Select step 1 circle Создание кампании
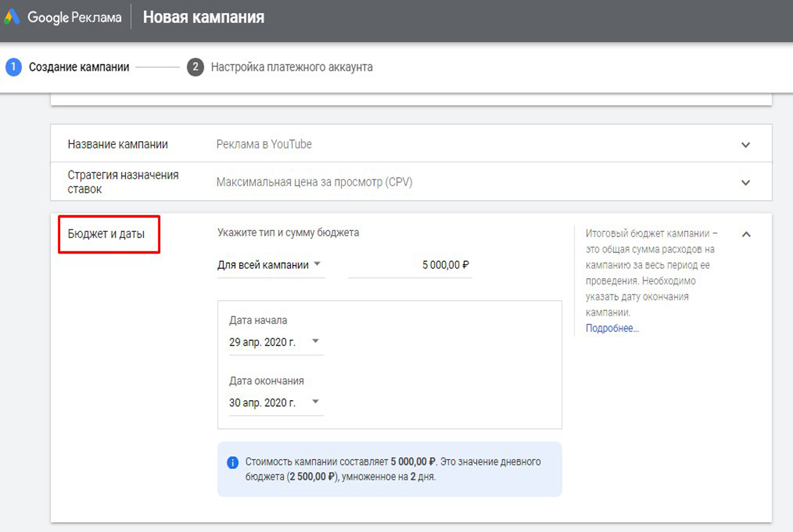This screenshot has height=532, width=793. 13,67
